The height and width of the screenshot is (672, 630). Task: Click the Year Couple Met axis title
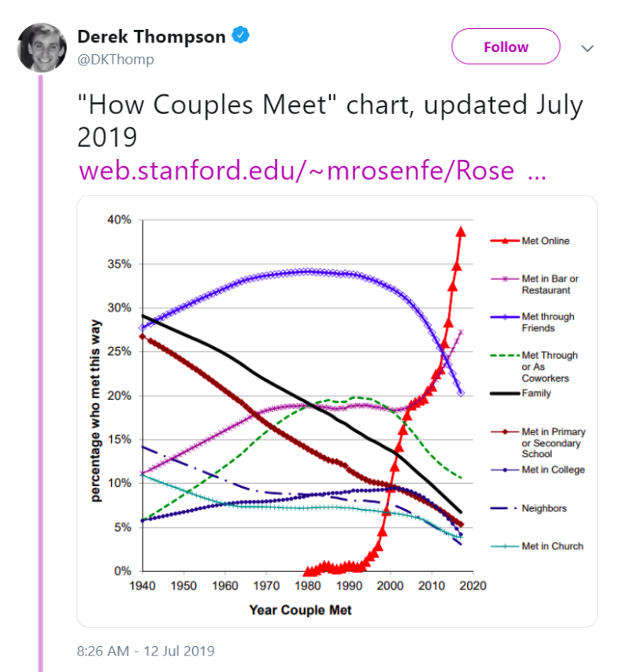300,610
